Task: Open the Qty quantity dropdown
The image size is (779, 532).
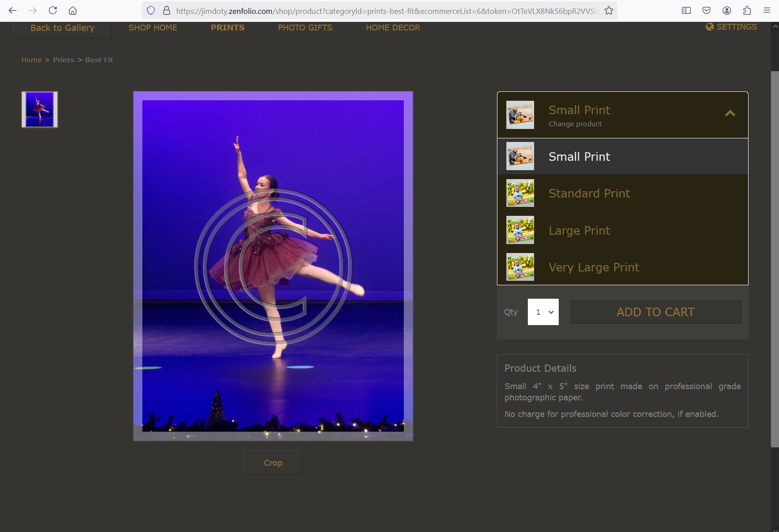Action: click(543, 312)
